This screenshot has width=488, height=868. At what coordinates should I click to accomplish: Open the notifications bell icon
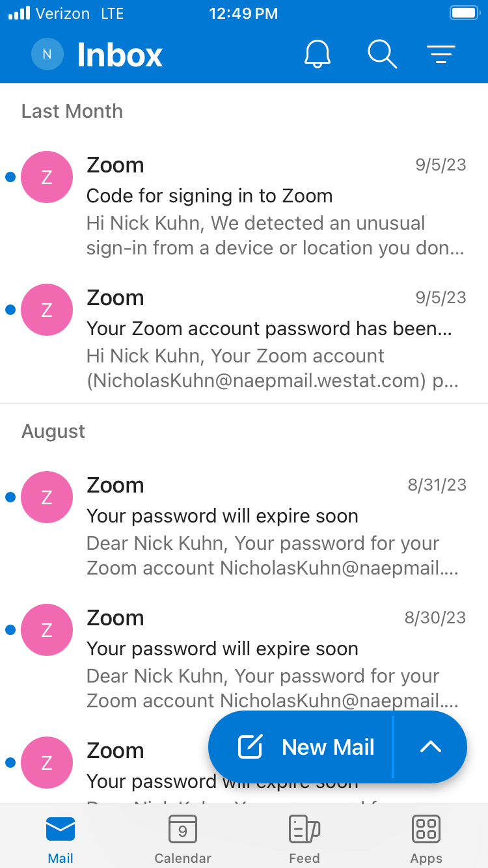pos(318,54)
